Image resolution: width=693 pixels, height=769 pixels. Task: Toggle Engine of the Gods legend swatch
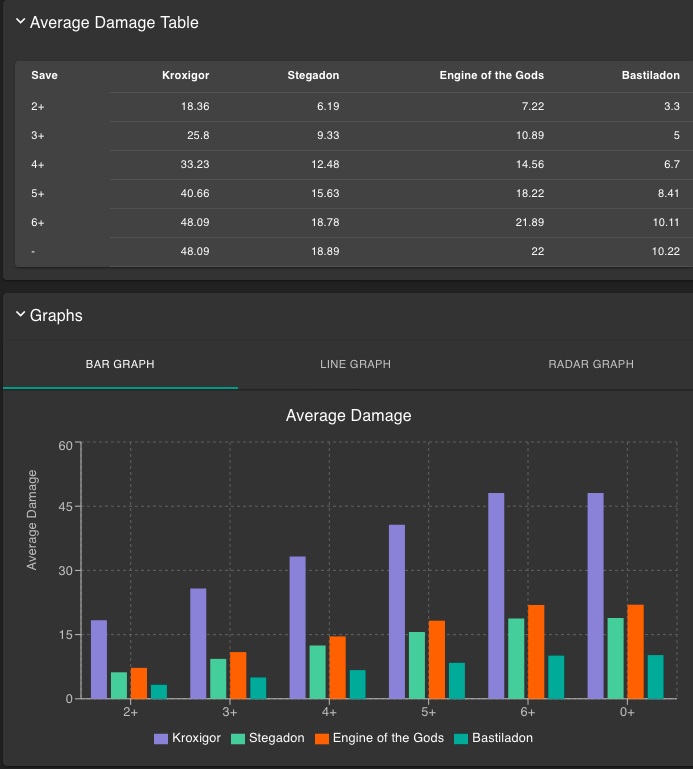point(322,739)
